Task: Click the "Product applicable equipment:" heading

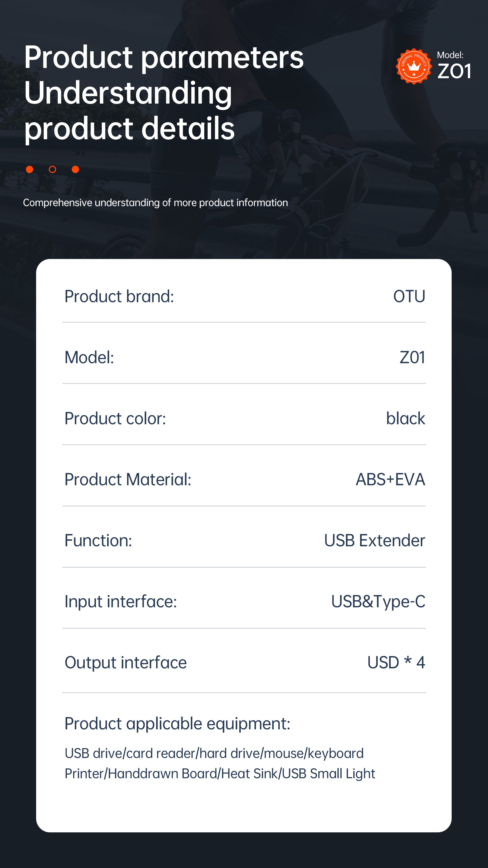Action: [x=177, y=723]
